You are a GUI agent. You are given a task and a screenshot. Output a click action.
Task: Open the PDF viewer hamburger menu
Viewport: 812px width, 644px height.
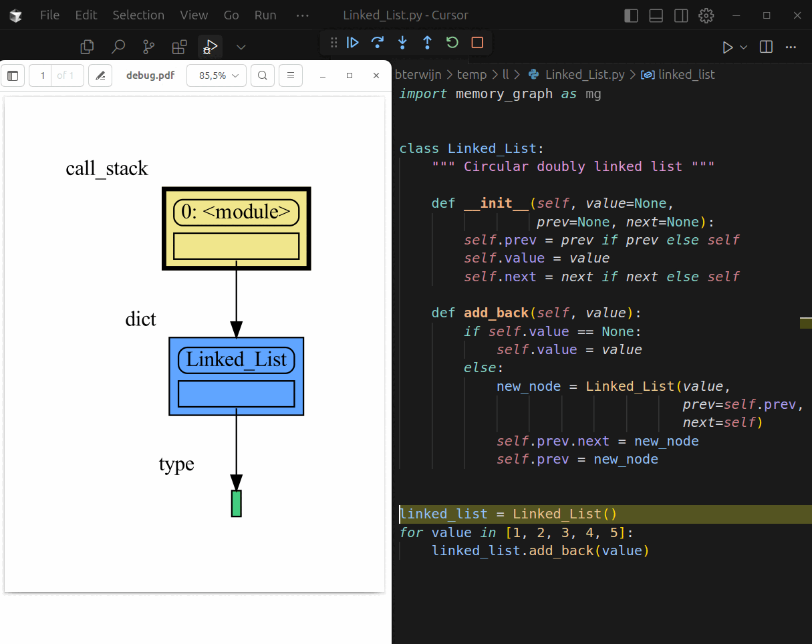[290, 75]
